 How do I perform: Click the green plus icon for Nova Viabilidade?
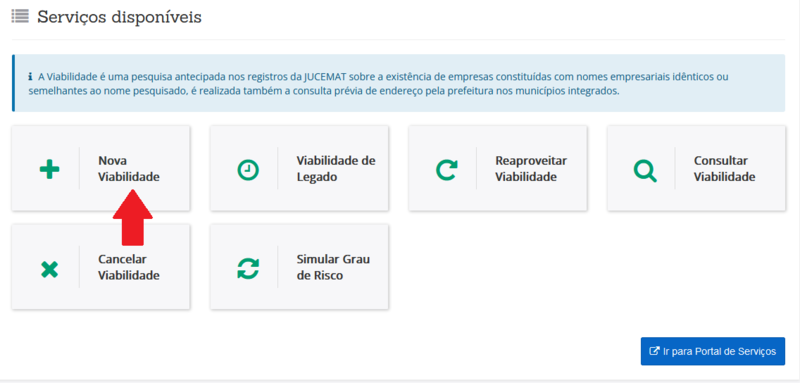[x=49, y=169]
